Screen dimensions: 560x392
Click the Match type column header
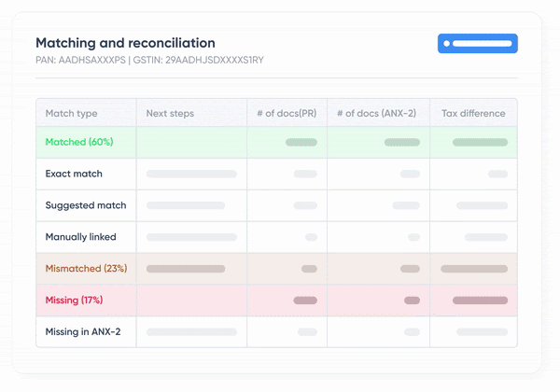72,114
